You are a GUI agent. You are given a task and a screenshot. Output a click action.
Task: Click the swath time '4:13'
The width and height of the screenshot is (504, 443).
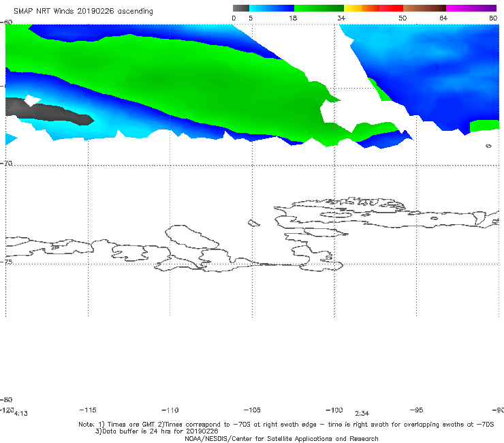(x=21, y=414)
